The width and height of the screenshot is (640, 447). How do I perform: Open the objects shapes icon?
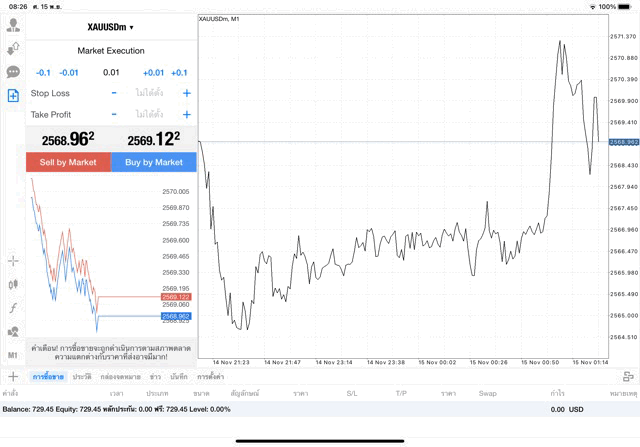point(13,331)
